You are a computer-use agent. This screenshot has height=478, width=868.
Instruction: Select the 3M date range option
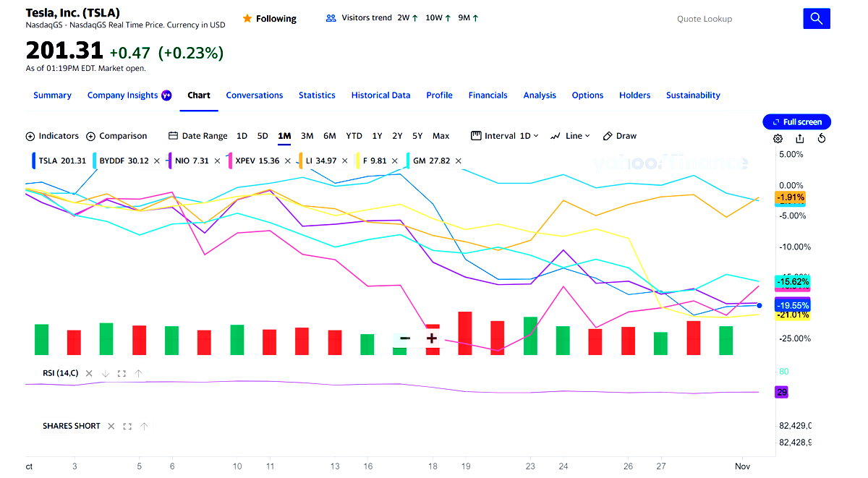[307, 136]
